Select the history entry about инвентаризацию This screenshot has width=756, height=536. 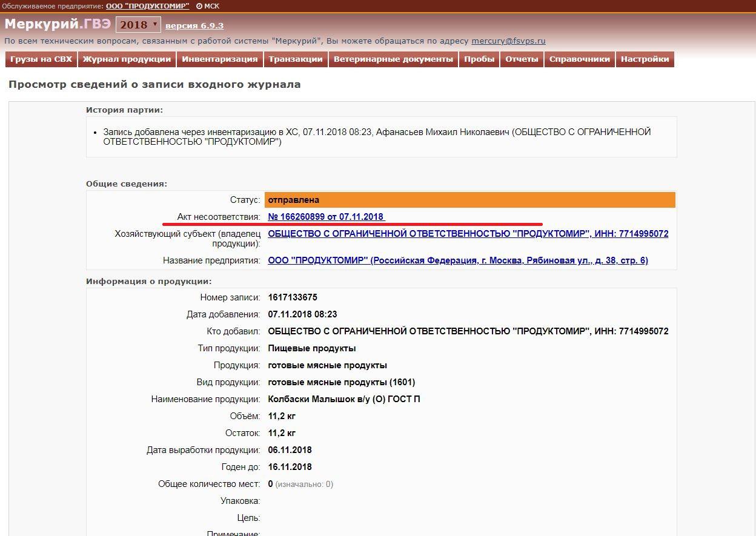click(377, 137)
